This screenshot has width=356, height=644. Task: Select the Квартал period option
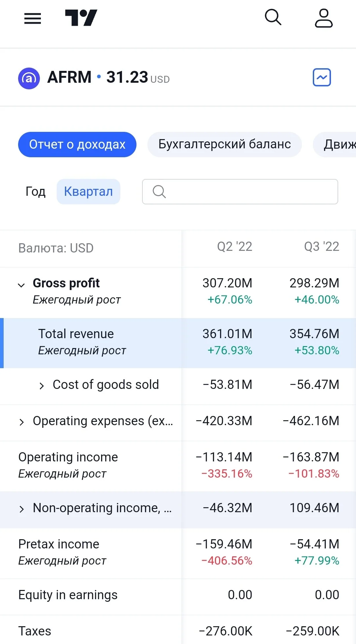[88, 191]
